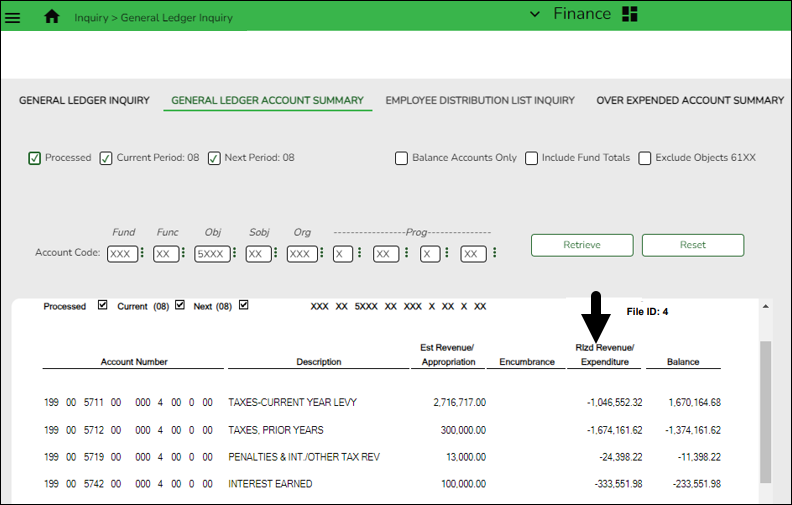Click the last Prog field (XX)
This screenshot has width=792, height=505.
click(473, 254)
